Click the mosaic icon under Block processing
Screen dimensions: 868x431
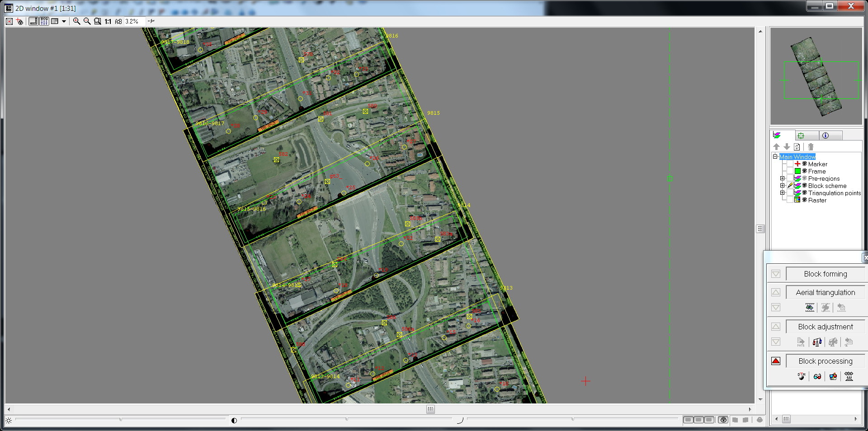click(x=833, y=376)
